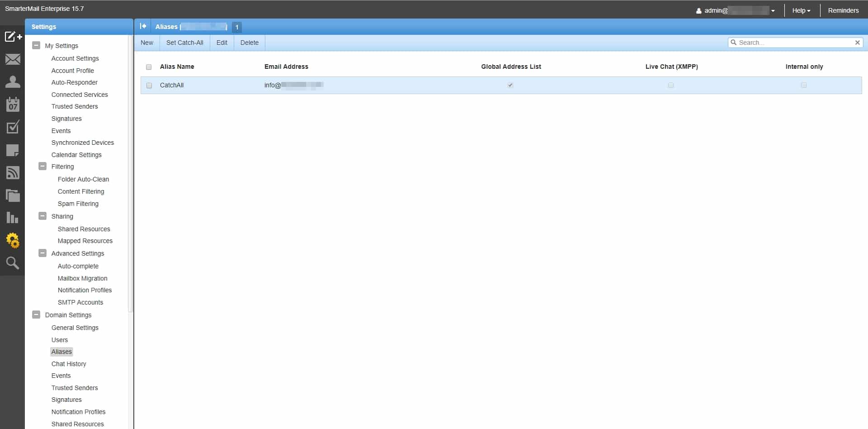
Task: Toggle the select-all aliases checkbox
Action: coord(149,67)
